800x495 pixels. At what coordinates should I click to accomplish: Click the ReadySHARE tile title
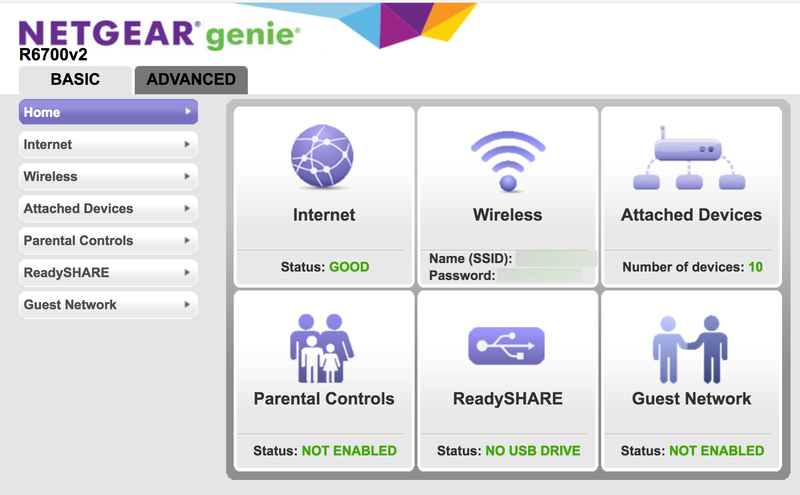click(508, 399)
